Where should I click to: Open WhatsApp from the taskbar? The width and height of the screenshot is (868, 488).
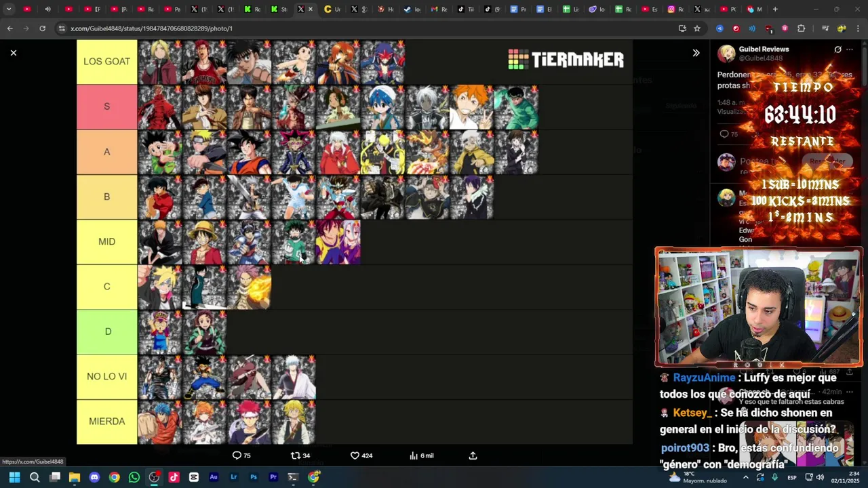[134, 477]
